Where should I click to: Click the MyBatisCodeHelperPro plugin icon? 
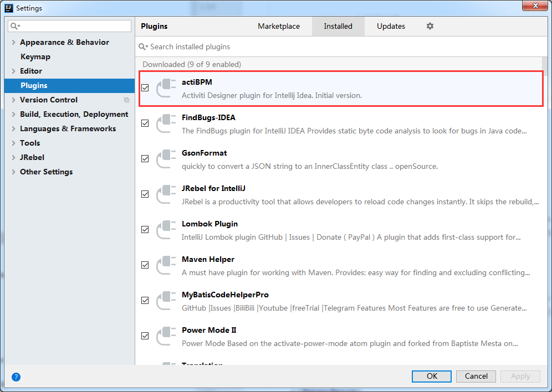pyautogui.click(x=166, y=301)
